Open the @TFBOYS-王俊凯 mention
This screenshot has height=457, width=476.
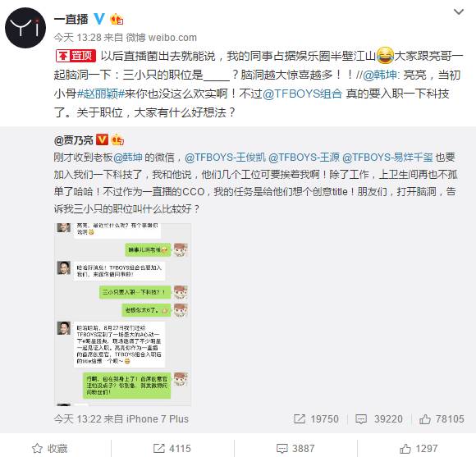click(x=225, y=158)
